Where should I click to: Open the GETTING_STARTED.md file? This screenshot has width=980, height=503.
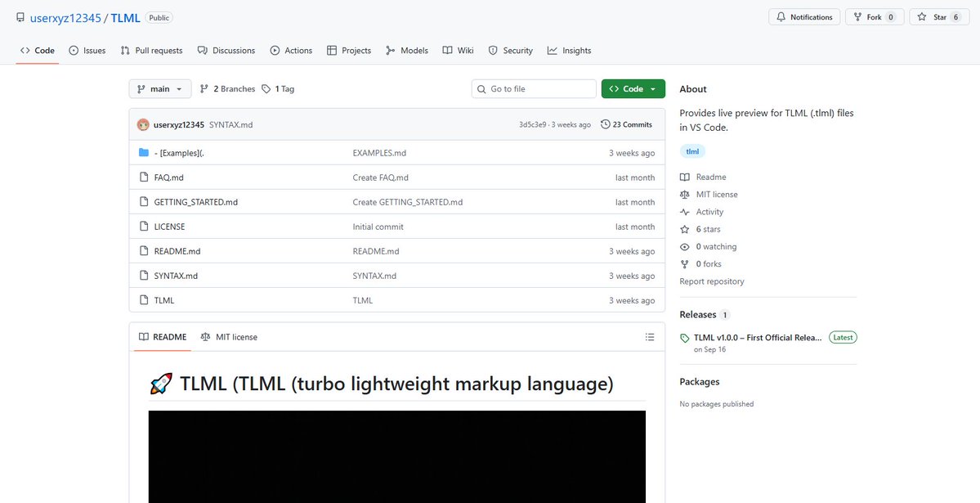[195, 202]
